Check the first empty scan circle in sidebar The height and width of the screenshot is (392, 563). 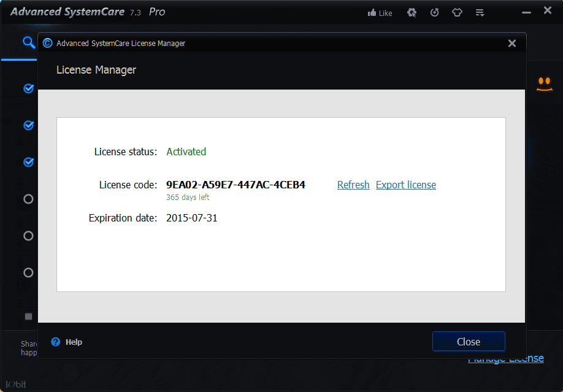tap(28, 199)
